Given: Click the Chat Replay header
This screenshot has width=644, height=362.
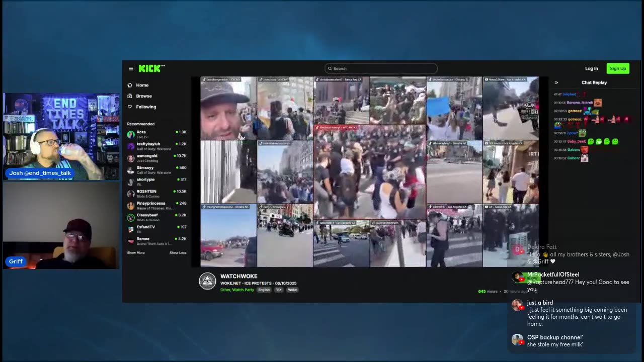Looking at the screenshot, I should [594, 82].
